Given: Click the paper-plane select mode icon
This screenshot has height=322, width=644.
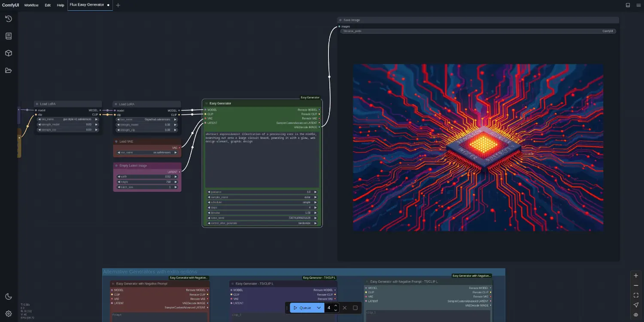Looking at the screenshot, I should [x=636, y=305].
